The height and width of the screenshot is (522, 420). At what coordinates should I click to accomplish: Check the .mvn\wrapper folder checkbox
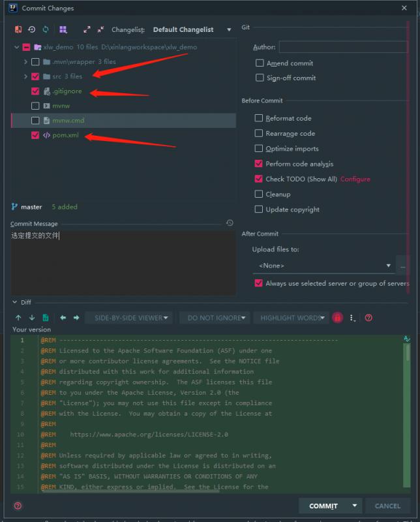[35, 62]
